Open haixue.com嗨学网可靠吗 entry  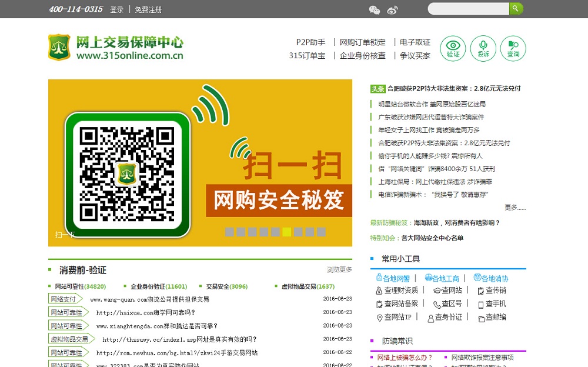(x=145, y=312)
